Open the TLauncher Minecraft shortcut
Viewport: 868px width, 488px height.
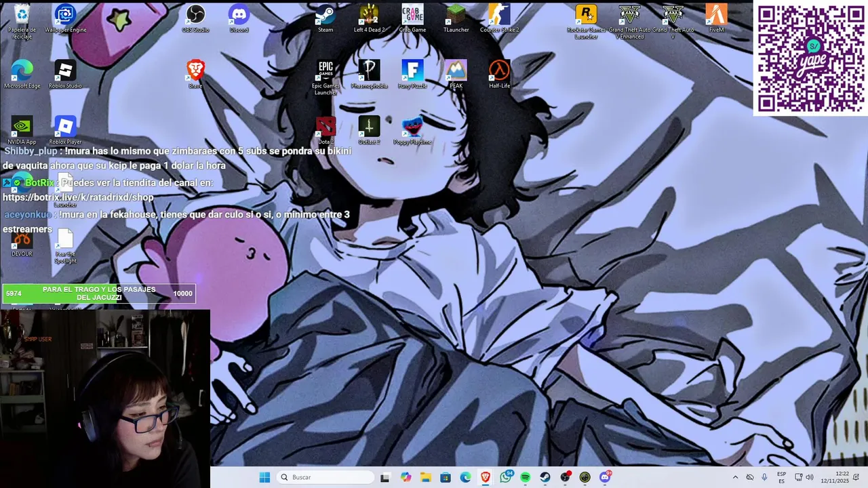pos(456,18)
